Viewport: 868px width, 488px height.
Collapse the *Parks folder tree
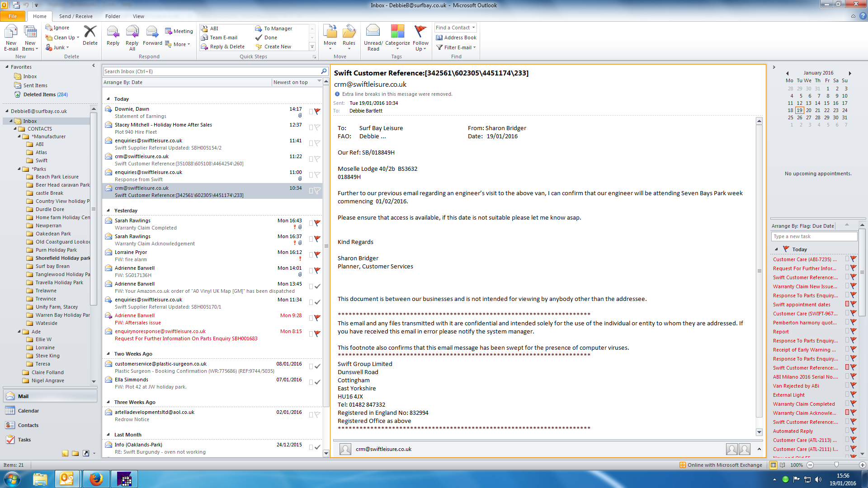coord(19,169)
